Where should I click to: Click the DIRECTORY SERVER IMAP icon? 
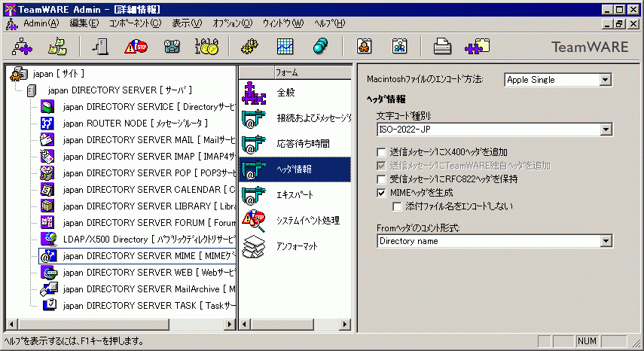[47, 157]
